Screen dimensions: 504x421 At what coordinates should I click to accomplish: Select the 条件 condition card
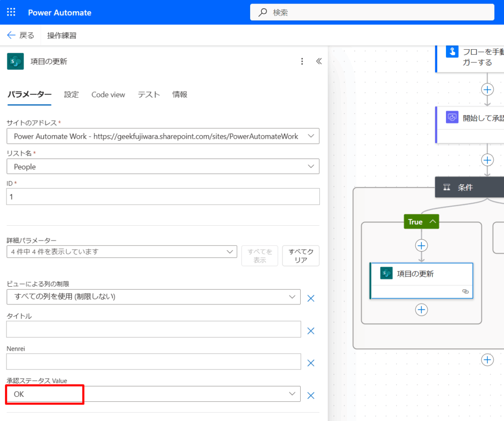pyautogui.click(x=470, y=187)
